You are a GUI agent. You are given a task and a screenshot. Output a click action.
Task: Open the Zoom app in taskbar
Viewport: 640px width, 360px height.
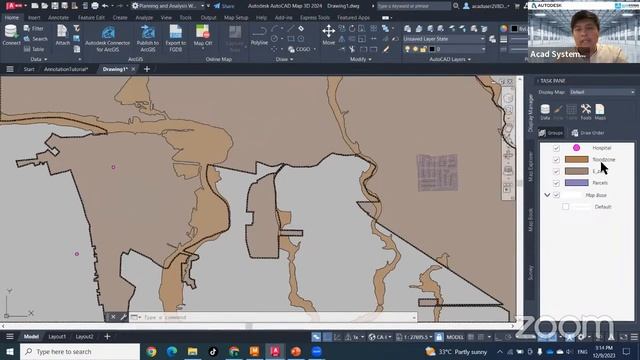pyautogui.click(x=316, y=351)
